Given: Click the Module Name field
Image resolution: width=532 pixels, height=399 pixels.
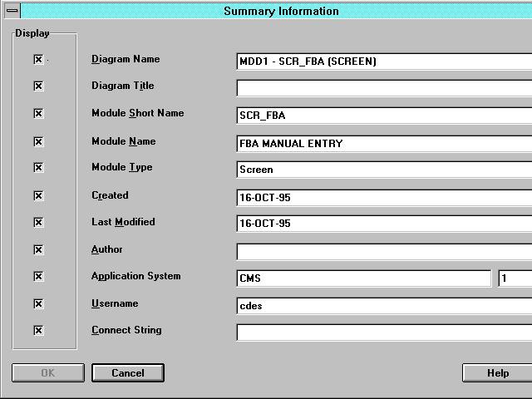Looking at the screenshot, I should pyautogui.click(x=384, y=143).
